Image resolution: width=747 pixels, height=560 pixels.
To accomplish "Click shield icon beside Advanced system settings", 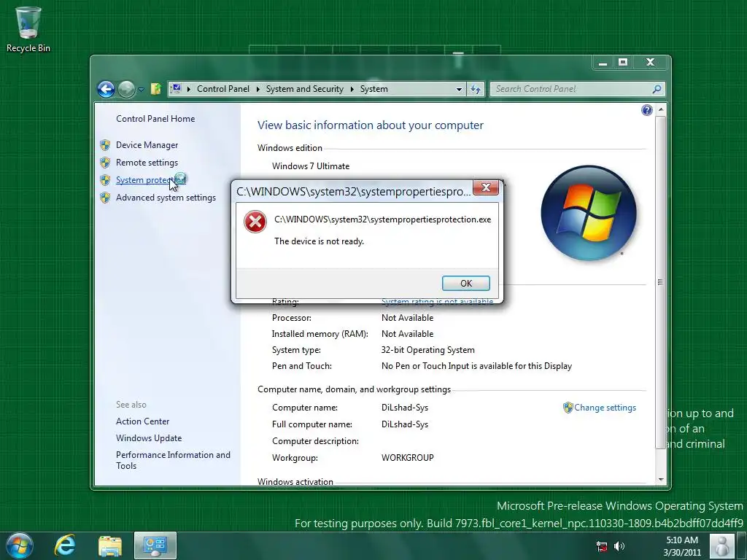I will pyautogui.click(x=105, y=198).
